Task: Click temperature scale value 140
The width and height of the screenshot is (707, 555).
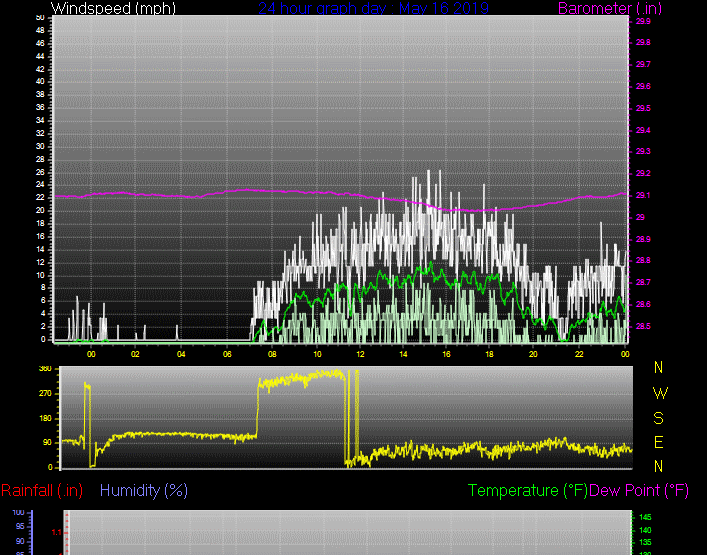Action: pos(645,530)
